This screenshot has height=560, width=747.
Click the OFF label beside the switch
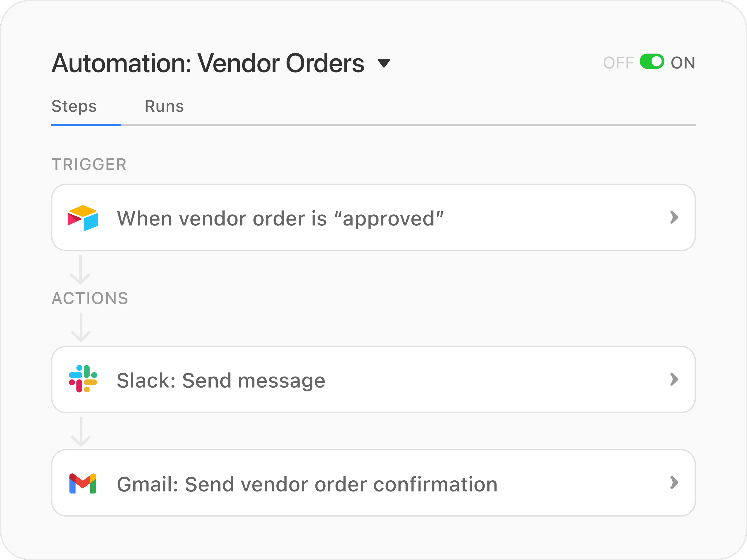618,63
